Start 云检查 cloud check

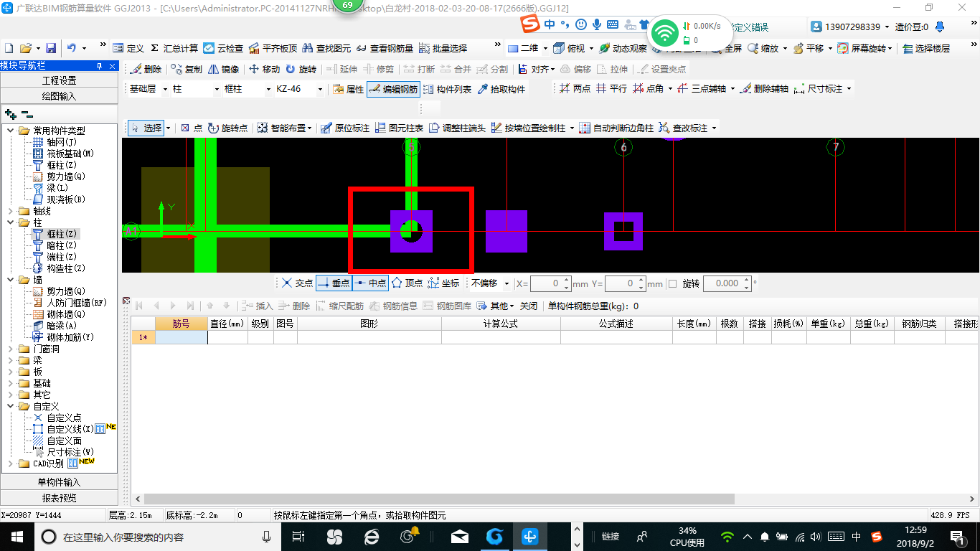[x=223, y=48]
